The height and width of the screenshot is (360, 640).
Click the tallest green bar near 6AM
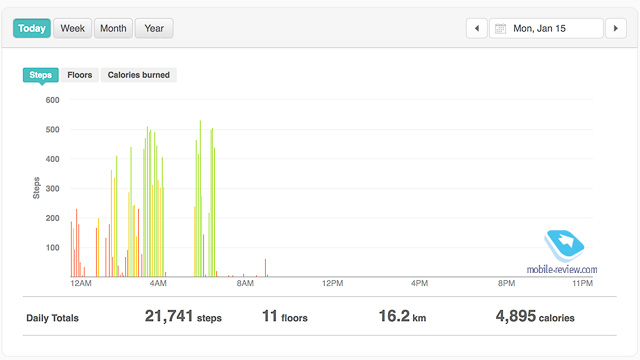(200, 199)
